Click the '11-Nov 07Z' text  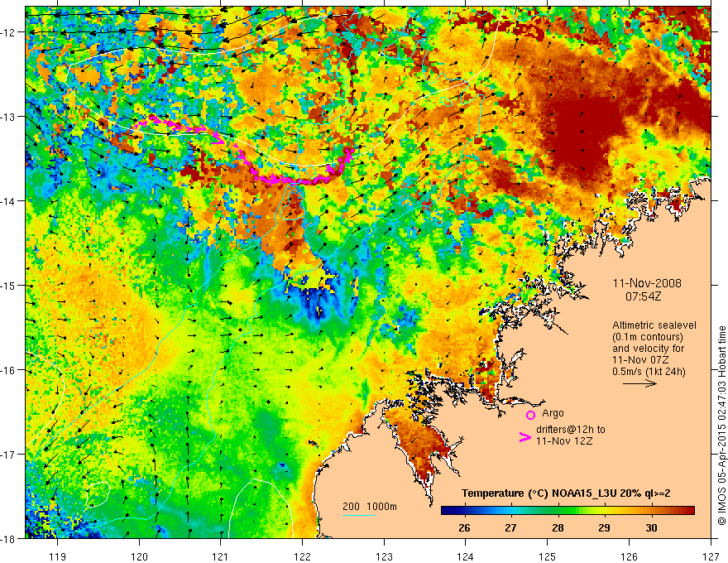(x=638, y=360)
